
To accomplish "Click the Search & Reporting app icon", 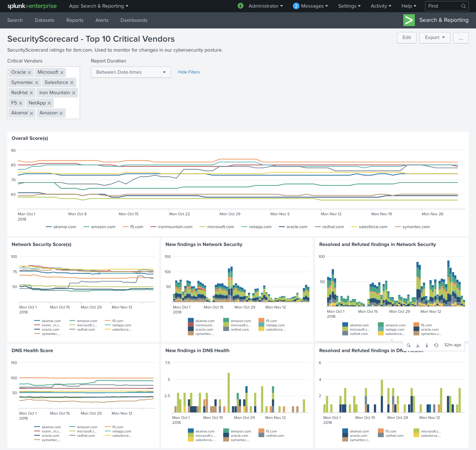I will point(409,20).
